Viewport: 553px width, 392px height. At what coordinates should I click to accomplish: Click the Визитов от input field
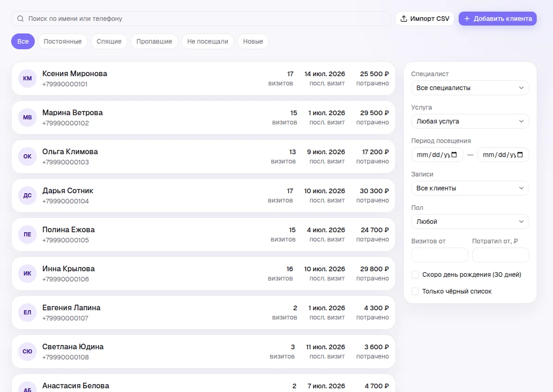pyautogui.click(x=440, y=255)
